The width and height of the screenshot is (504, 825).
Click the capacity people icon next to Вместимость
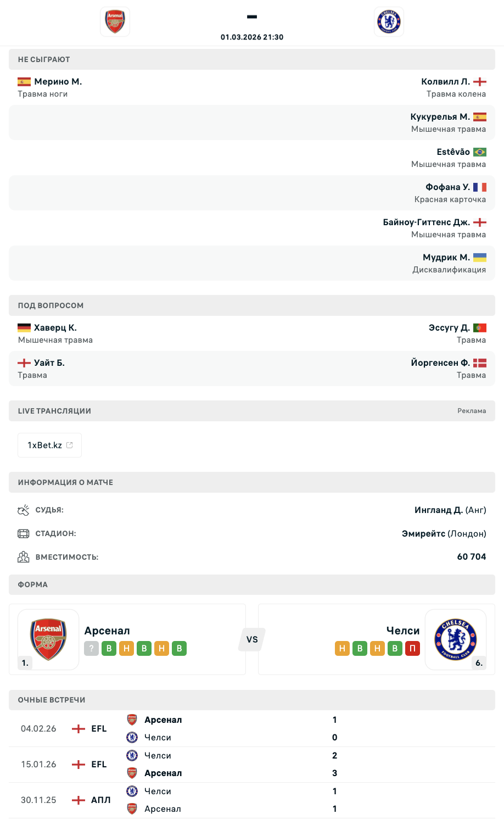(x=23, y=557)
